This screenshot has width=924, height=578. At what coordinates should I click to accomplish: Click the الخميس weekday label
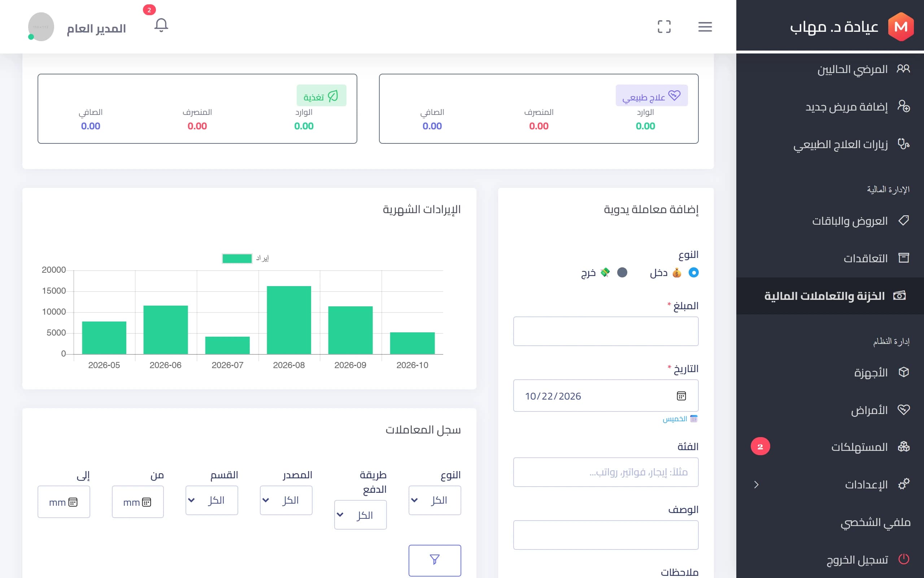(x=674, y=419)
